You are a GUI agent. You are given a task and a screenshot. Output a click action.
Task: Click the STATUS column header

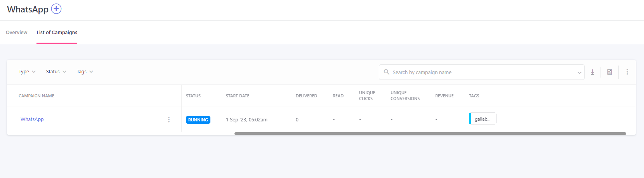click(x=193, y=96)
